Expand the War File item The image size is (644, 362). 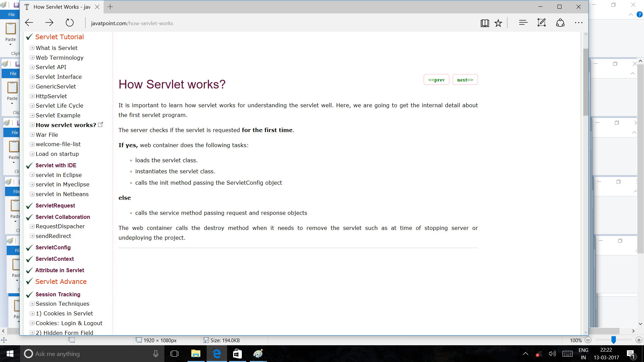point(32,135)
